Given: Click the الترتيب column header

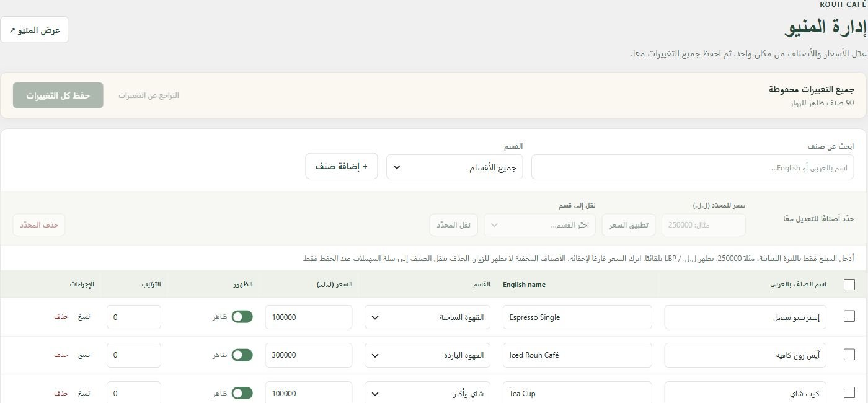Looking at the screenshot, I should [x=151, y=285].
